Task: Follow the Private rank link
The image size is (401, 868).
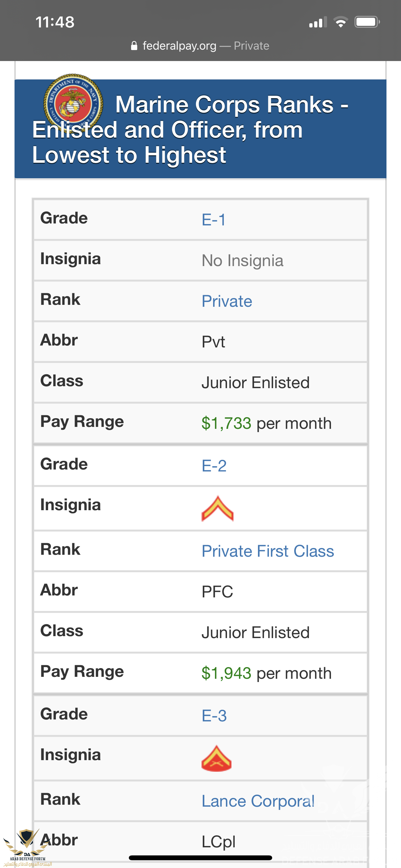Action: [227, 301]
